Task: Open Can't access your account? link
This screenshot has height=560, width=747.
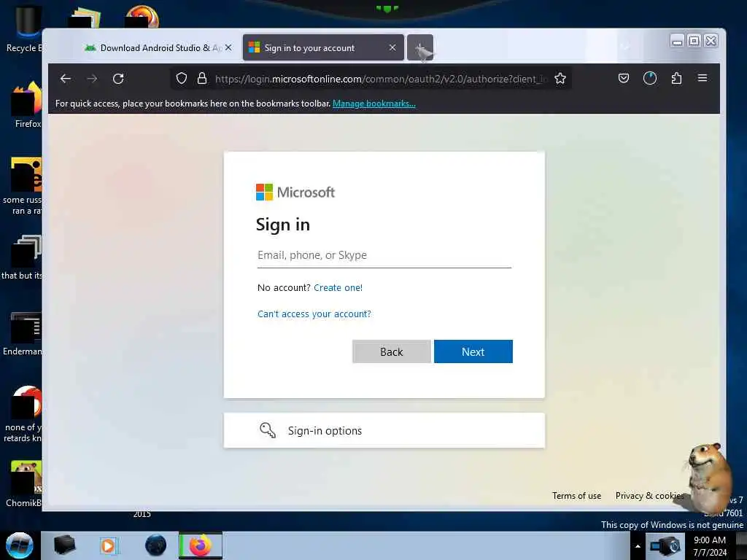Action: coord(314,314)
